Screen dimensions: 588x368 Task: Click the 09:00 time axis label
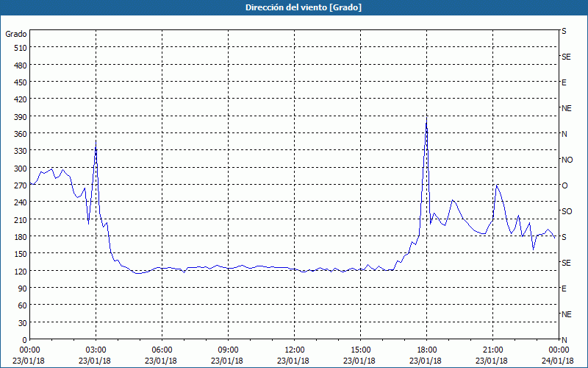click(227, 350)
